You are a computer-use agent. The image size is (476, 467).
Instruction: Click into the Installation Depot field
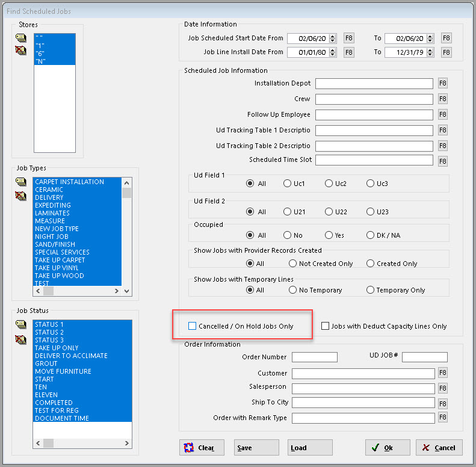click(374, 84)
